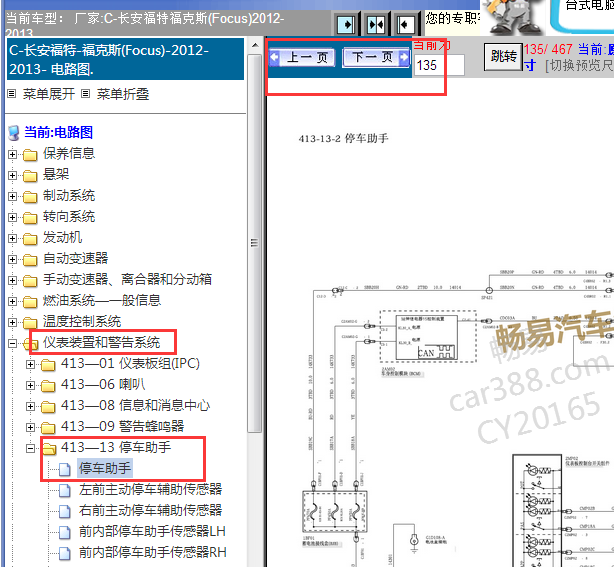Go to previous page with 上一页
614x567 pixels.
coord(302,58)
